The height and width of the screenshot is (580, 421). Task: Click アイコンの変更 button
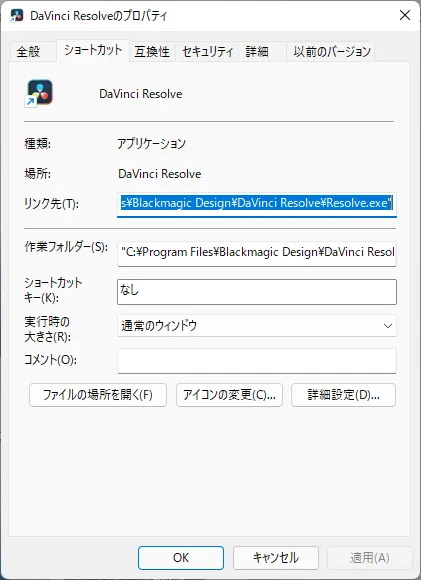coord(229,395)
